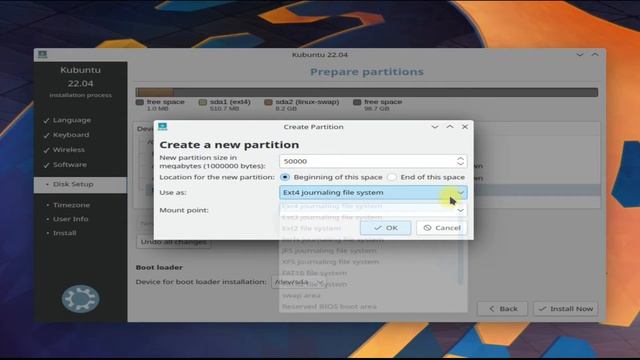Click the Create Partition dialog title icon

(162, 127)
